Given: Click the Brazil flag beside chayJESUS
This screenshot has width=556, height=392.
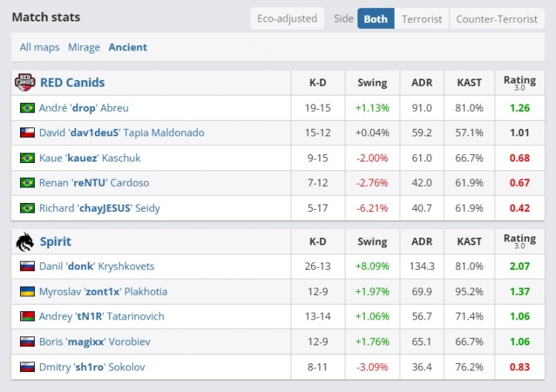Looking at the screenshot, I should [x=27, y=208].
